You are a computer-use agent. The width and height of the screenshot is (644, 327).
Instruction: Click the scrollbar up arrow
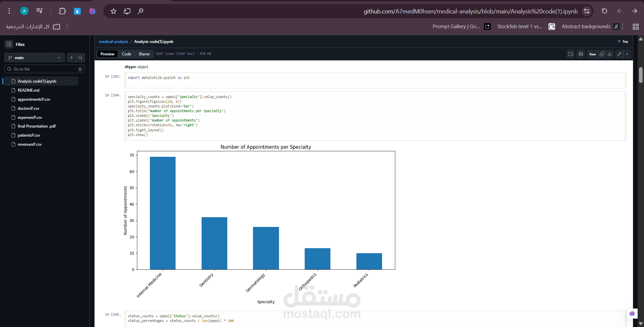click(x=641, y=39)
